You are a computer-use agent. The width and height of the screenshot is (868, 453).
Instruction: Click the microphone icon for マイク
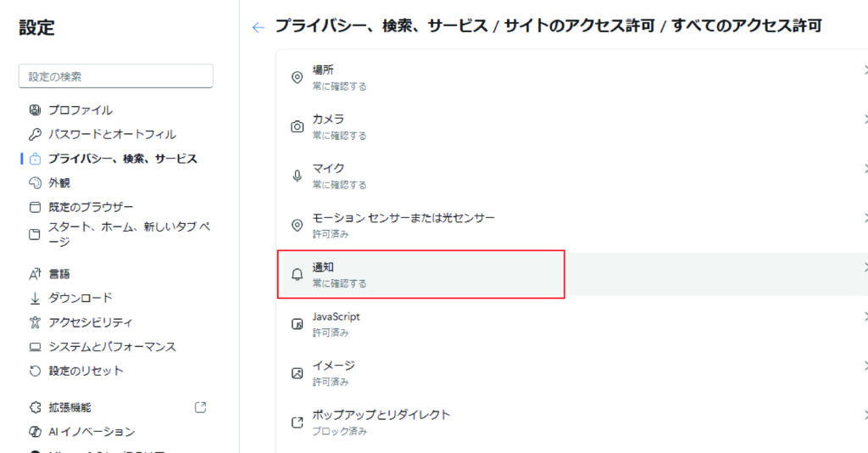click(298, 176)
